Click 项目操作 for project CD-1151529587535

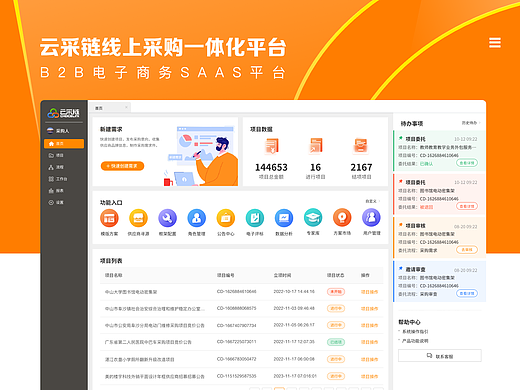pos(369,376)
